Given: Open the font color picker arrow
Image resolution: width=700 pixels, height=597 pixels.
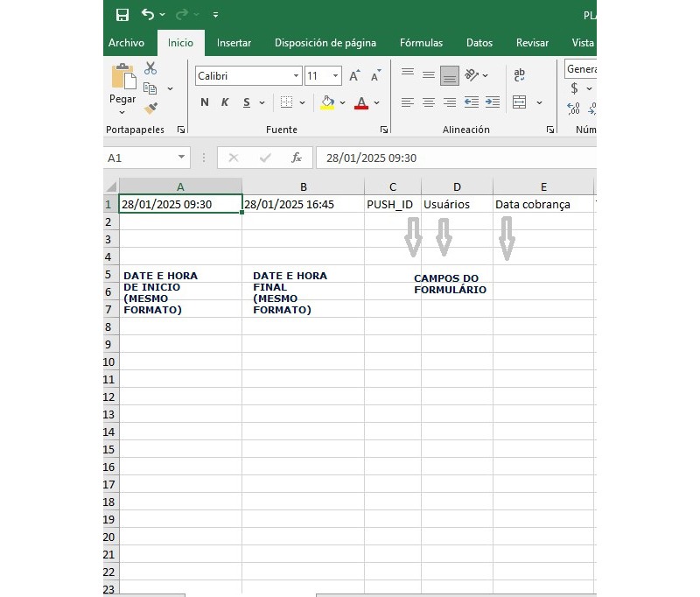Looking at the screenshot, I should point(377,102).
